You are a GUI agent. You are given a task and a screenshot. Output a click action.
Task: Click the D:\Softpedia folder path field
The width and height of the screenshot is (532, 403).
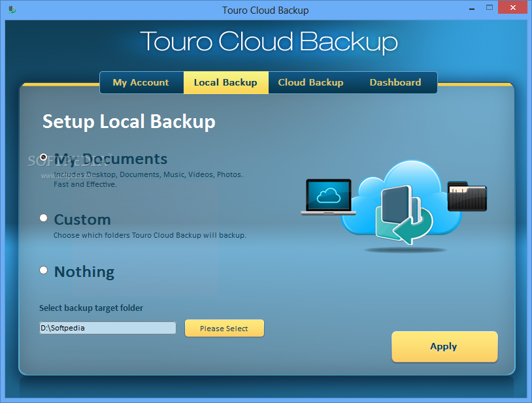coord(107,328)
